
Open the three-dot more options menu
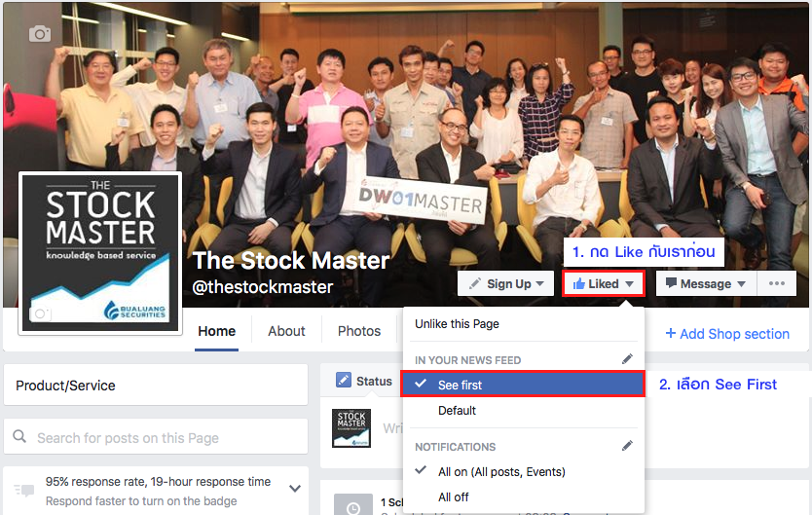tap(777, 284)
